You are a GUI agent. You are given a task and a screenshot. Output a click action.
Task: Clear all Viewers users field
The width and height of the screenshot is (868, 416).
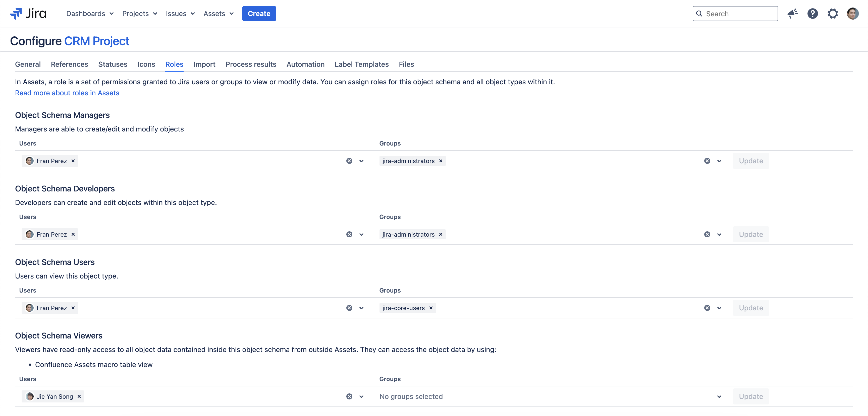pos(349,396)
